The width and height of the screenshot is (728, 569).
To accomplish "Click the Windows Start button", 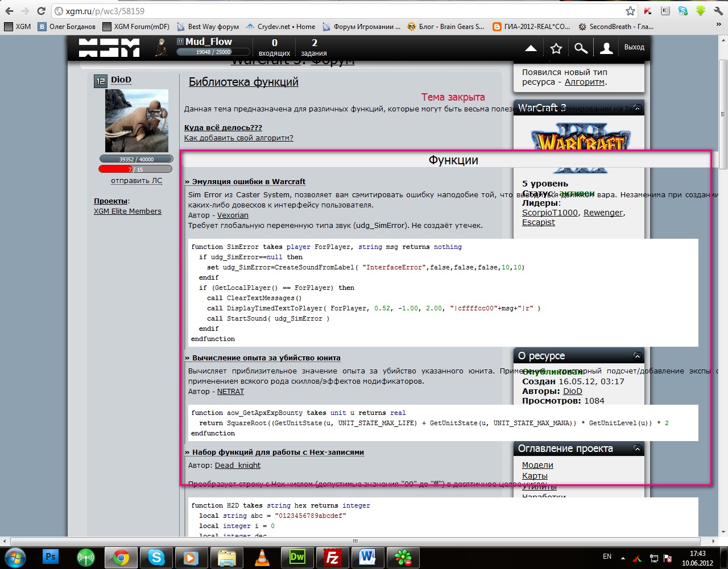I will pos(15,557).
